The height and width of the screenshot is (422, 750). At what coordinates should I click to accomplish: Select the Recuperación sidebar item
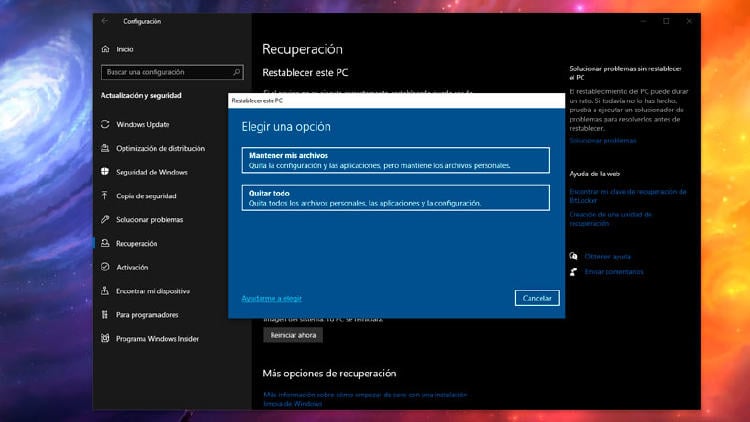136,243
